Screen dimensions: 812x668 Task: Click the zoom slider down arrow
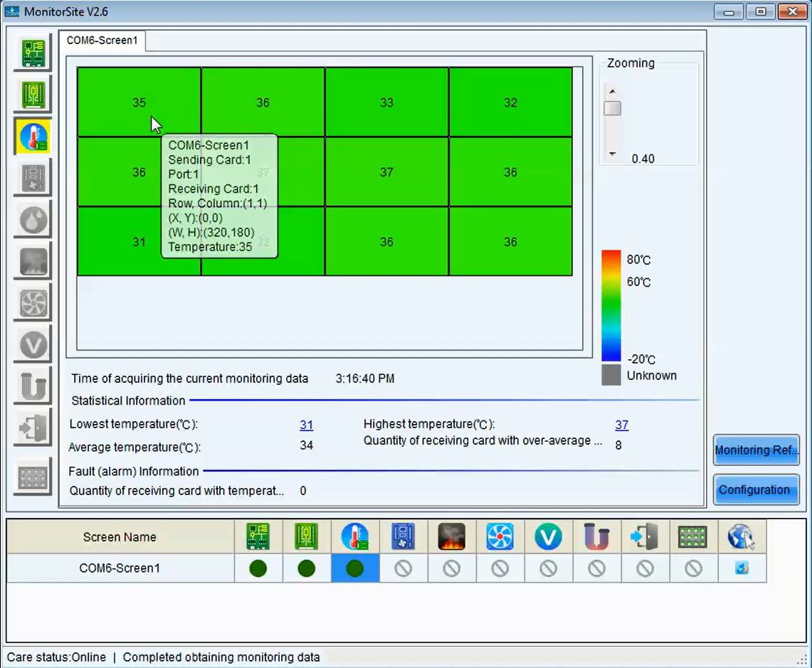coord(612,154)
